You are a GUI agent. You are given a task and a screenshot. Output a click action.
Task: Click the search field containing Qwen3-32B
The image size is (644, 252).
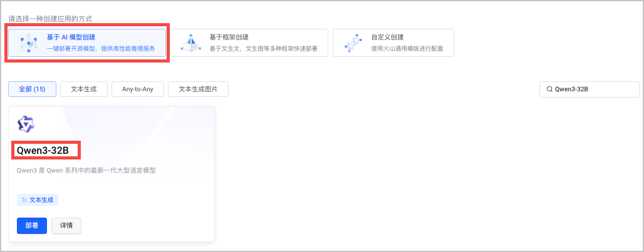point(589,89)
